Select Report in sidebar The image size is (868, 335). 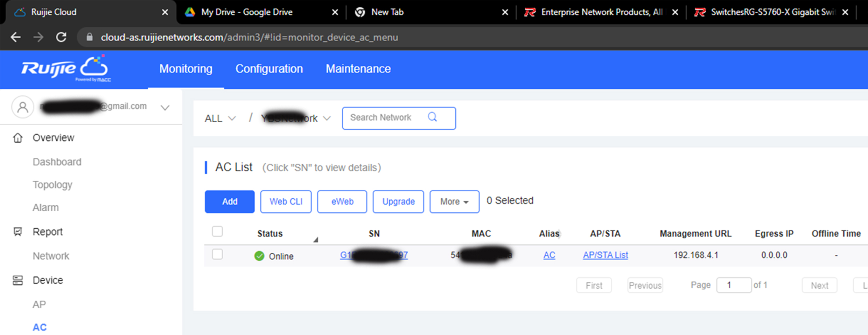48,232
